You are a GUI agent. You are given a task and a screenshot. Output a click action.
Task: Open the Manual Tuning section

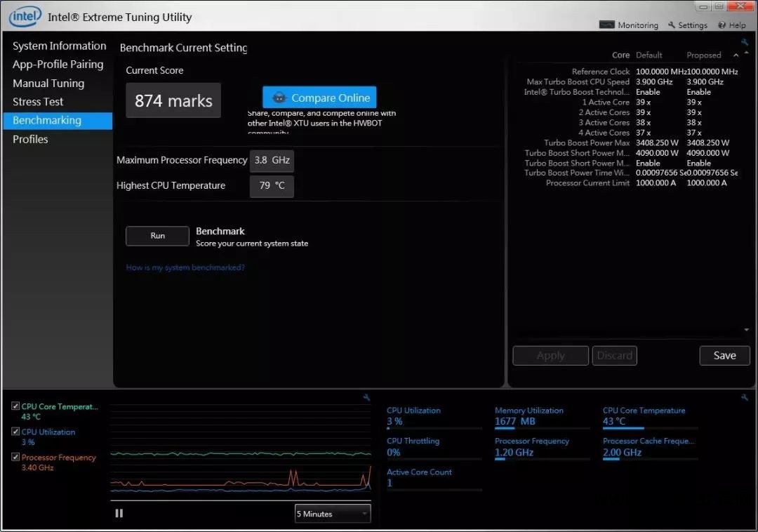tap(48, 83)
